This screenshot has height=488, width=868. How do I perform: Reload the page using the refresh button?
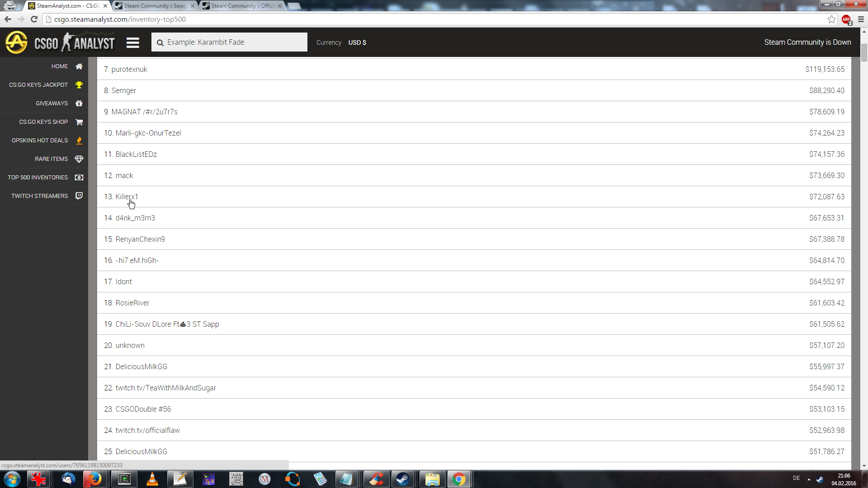tap(34, 19)
